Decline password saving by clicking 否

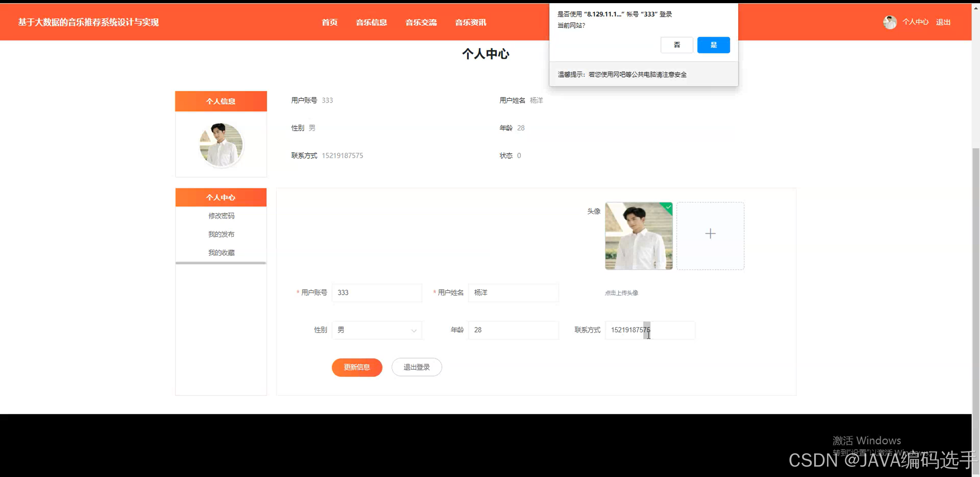click(676, 45)
